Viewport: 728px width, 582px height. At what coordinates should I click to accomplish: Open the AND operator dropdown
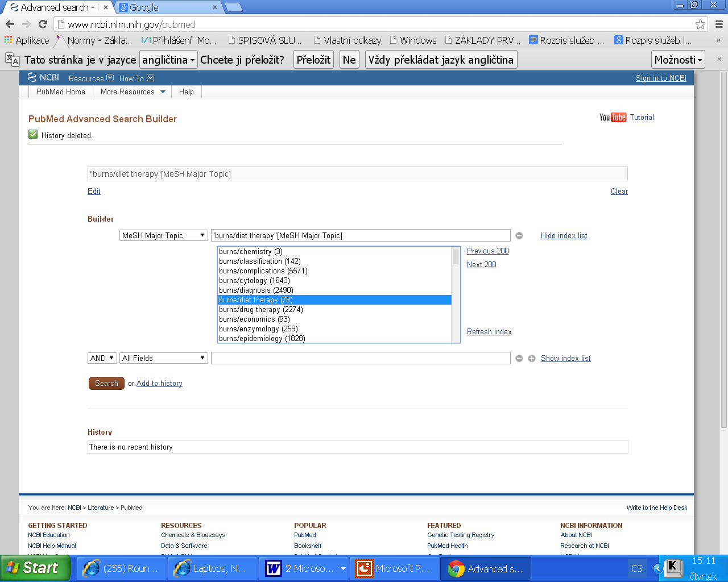(102, 358)
